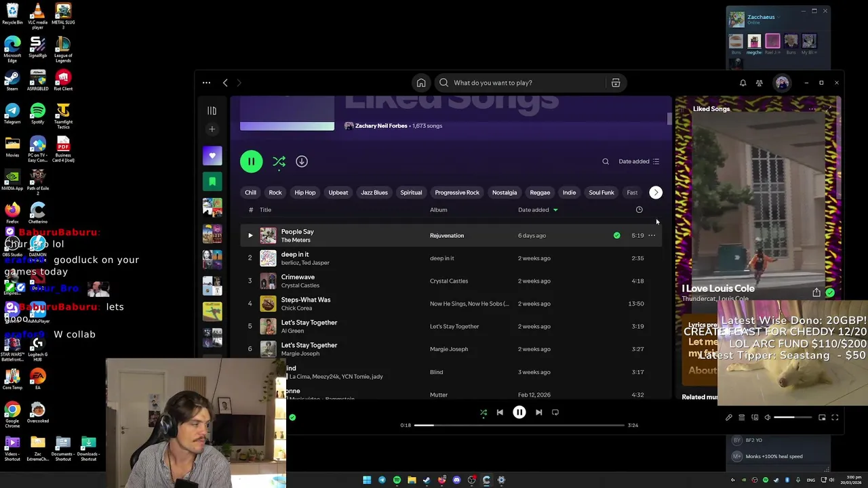Open the lyrics microphone icon
This screenshot has width=868, height=488.
coord(729,418)
